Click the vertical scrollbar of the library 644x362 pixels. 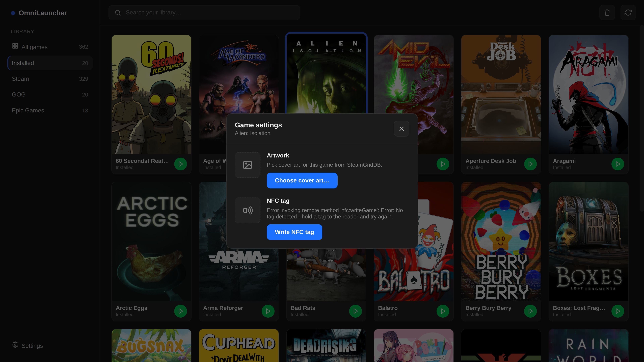[641, 119]
